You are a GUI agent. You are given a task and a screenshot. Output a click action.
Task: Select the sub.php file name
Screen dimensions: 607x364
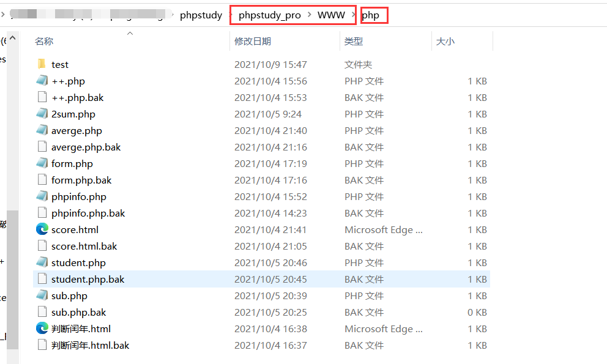(69, 296)
